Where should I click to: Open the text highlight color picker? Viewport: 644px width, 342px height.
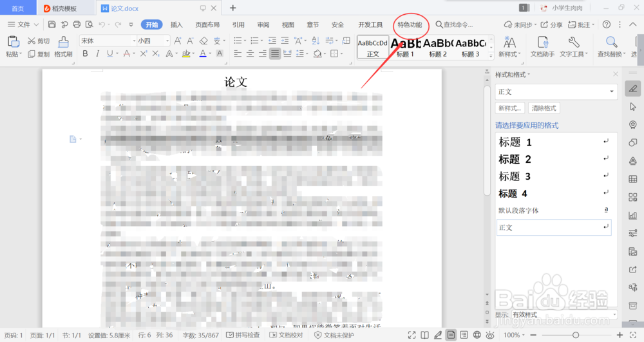(x=193, y=54)
